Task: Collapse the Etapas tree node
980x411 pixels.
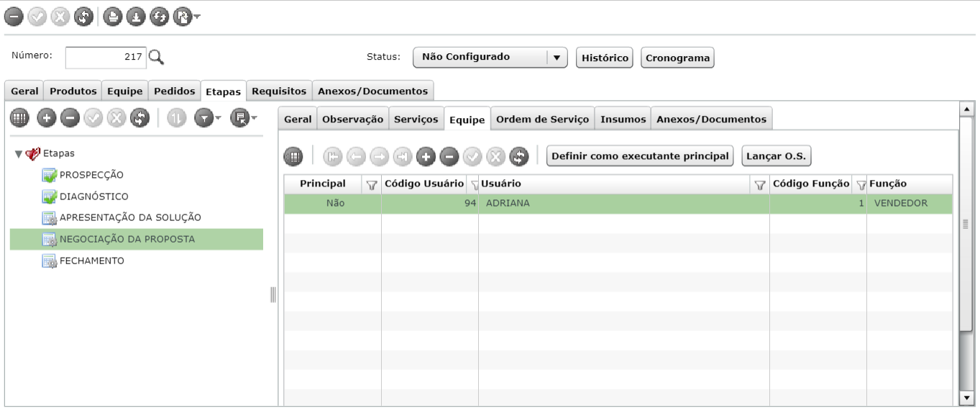Action: [x=18, y=153]
